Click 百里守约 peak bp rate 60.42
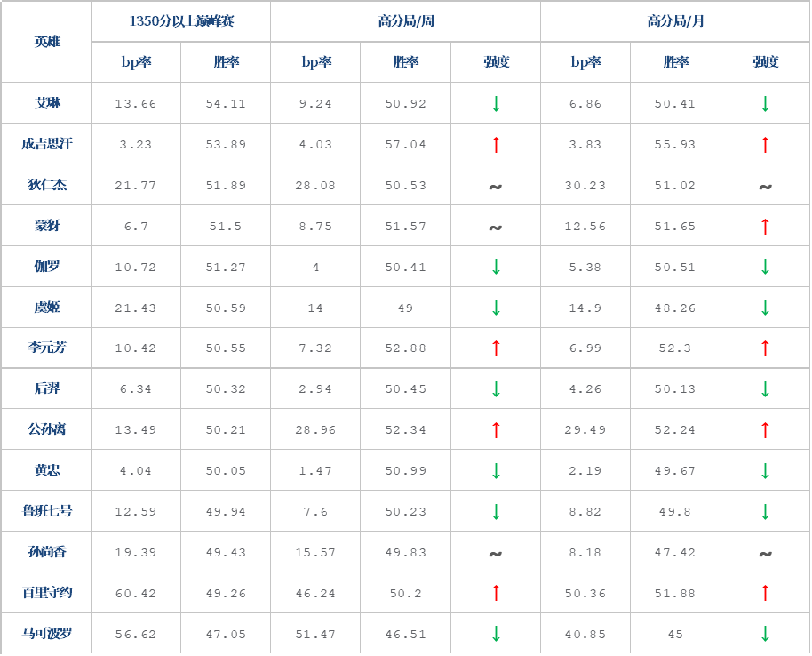This screenshot has height=656, width=812. point(136,593)
